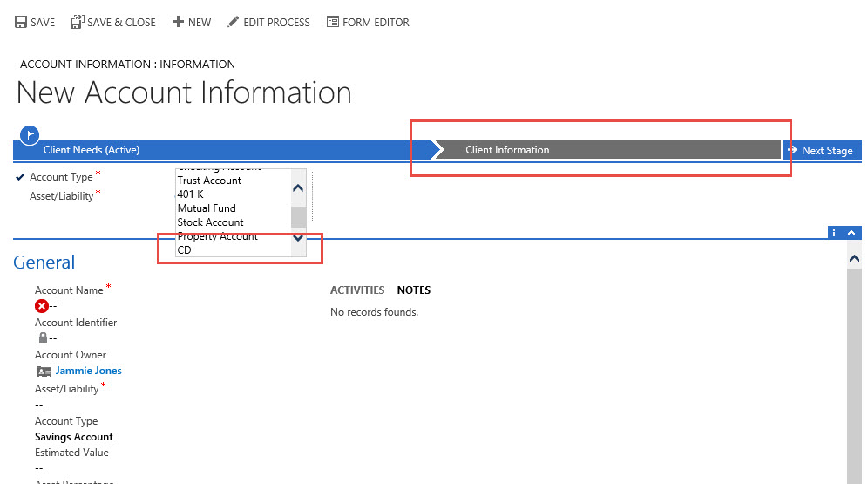Click the red error icon under Account Name
The image size is (868, 484).
[41, 306]
